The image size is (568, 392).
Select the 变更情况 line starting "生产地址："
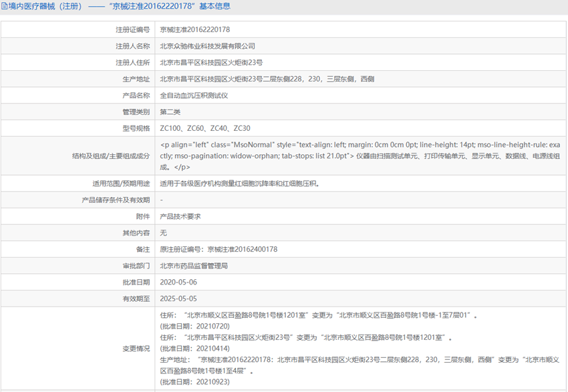click(360, 365)
